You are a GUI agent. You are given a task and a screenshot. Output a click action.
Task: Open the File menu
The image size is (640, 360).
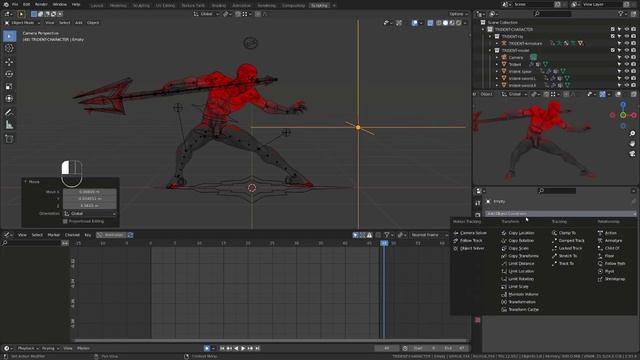point(15,4)
